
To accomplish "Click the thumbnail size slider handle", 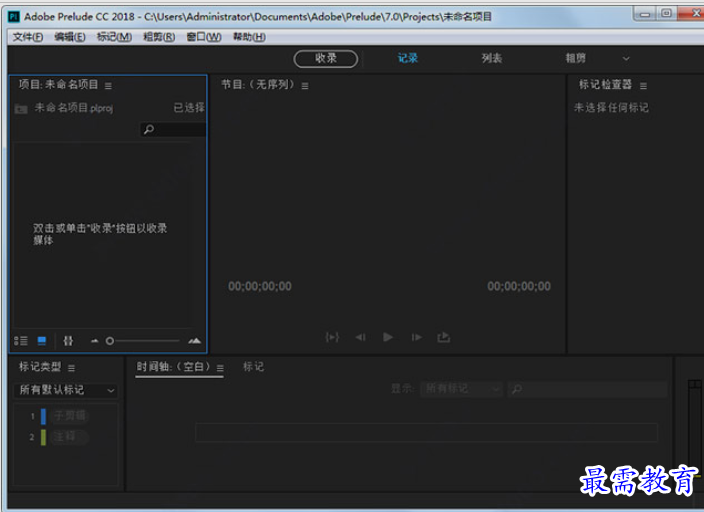I will [110, 341].
